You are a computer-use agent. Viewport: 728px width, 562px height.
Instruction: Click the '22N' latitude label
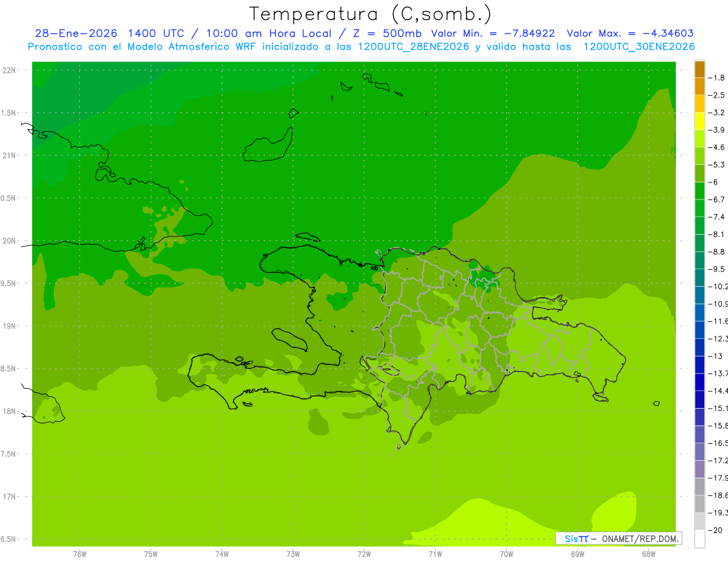(x=8, y=70)
